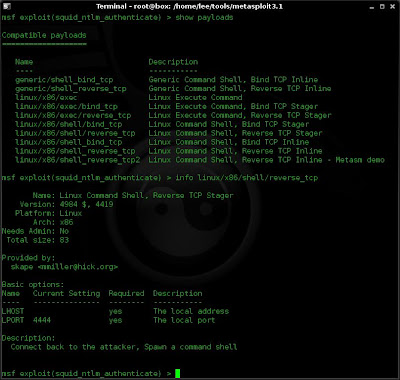Click the 'Compatible payloads' heading

[44, 35]
